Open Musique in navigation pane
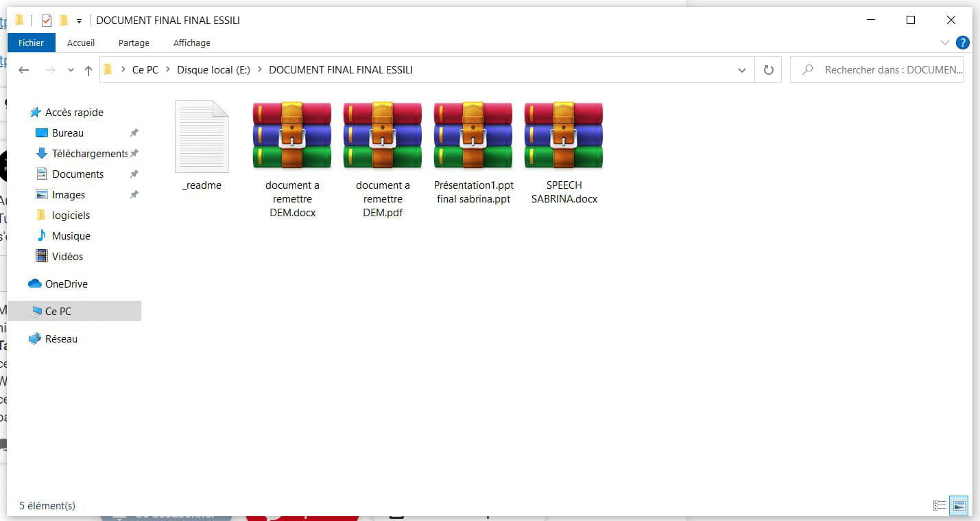This screenshot has width=980, height=521. (x=62, y=236)
